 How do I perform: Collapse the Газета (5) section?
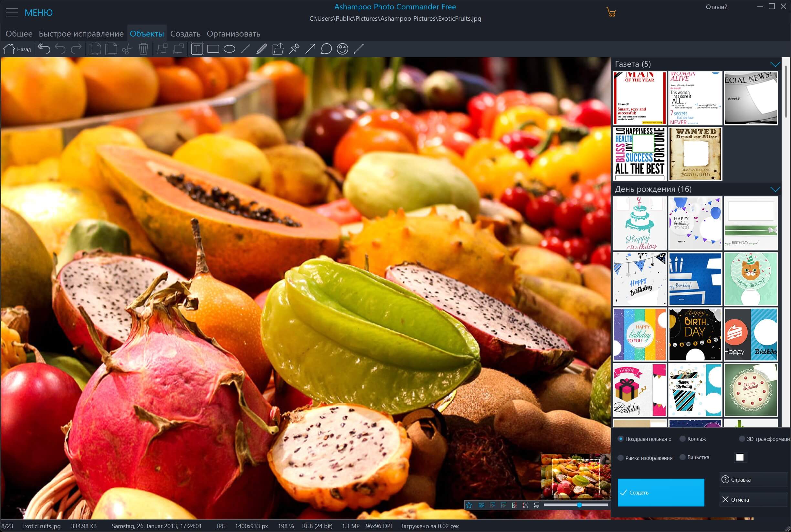point(775,64)
